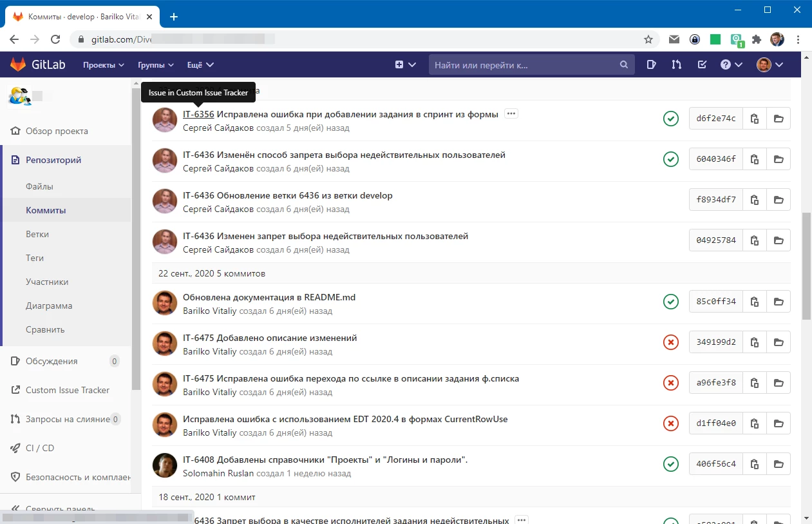Open issues icon in top navbar
Image resolution: width=812 pixels, height=524 pixels.
click(651, 64)
